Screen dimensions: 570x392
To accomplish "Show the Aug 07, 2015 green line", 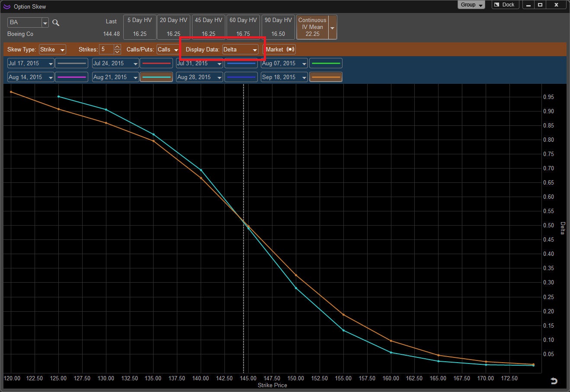I will click(x=326, y=64).
